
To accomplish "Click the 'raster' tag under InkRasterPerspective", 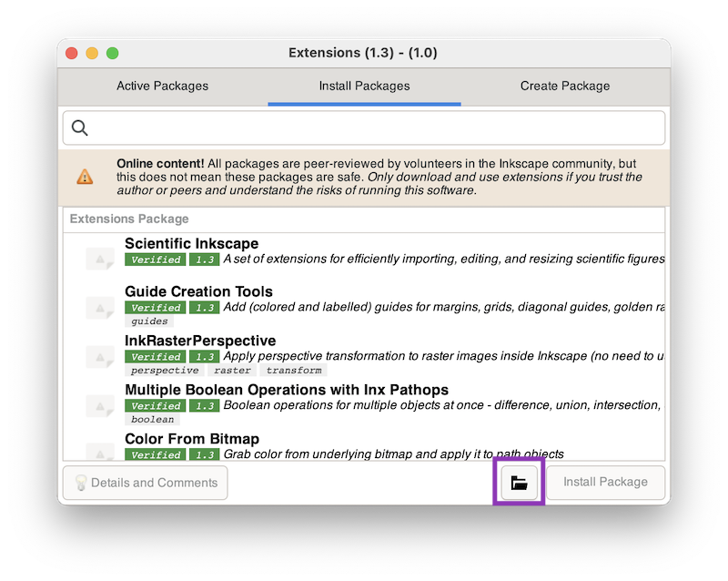I will (232, 371).
